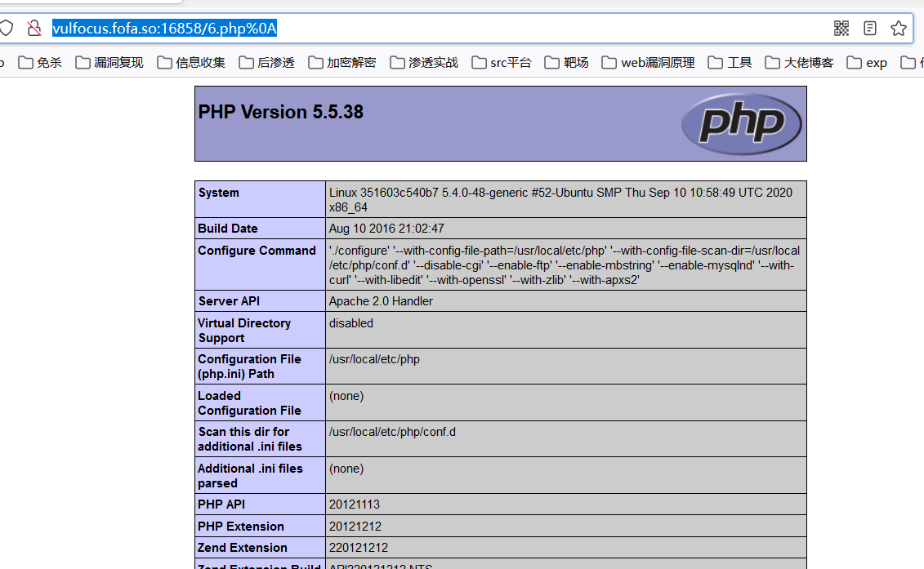Open the 免杀 bookmark folder

coord(40,62)
